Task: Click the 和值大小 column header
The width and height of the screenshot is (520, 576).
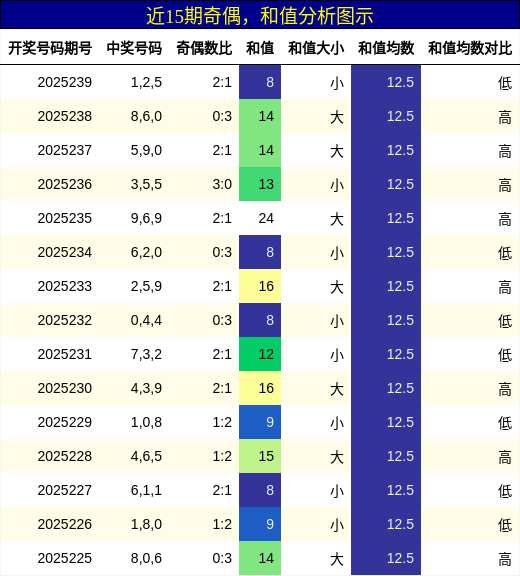Action: coord(316,48)
